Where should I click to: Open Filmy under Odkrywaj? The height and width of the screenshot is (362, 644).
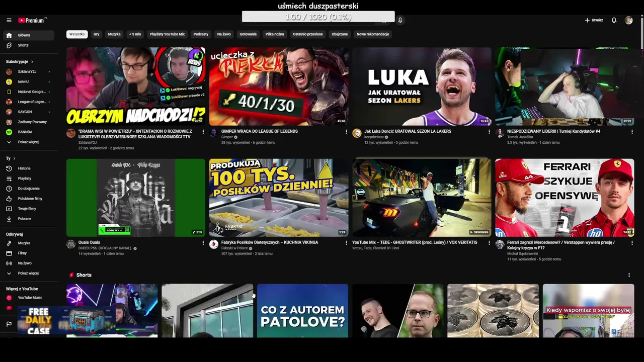(28, 253)
